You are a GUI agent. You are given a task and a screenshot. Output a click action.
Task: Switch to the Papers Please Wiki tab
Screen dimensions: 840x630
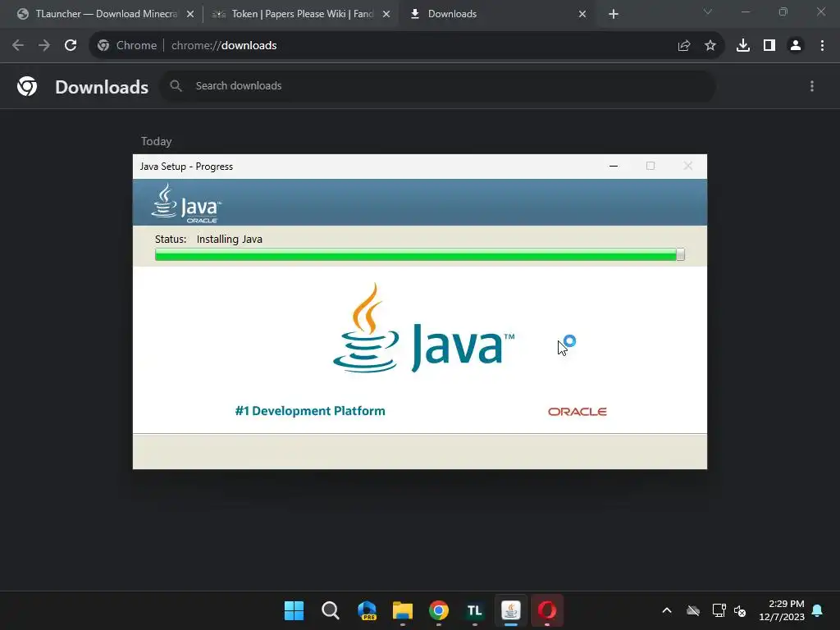(x=300, y=14)
